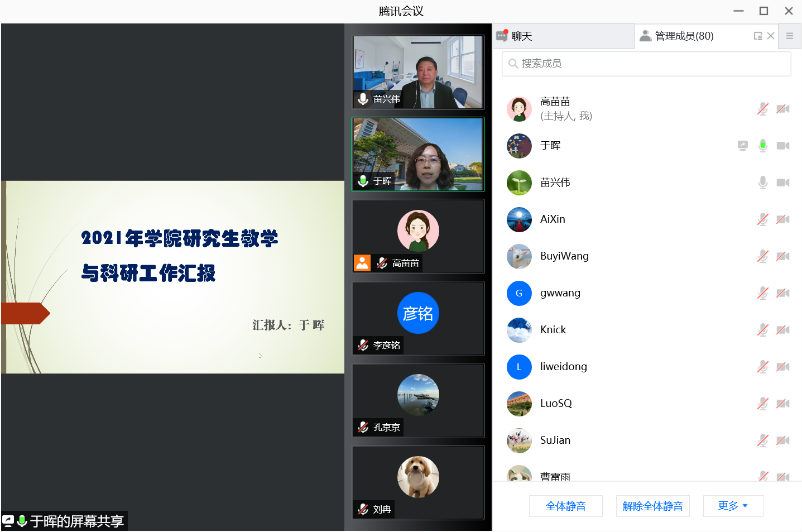Enable AiXin's camera in the member list
Image resolution: width=802 pixels, height=532 pixels.
coord(782,219)
